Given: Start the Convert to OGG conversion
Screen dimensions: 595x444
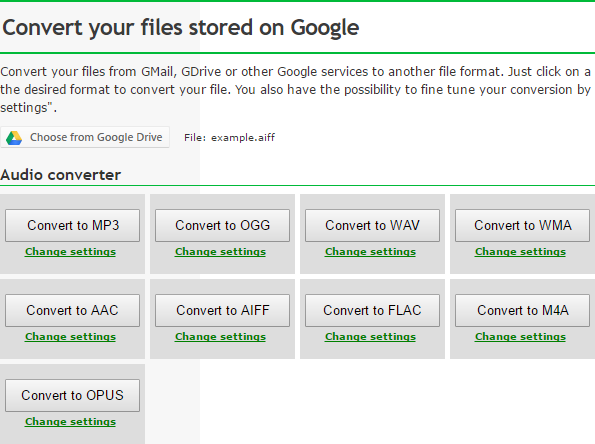Looking at the screenshot, I should pos(222,225).
